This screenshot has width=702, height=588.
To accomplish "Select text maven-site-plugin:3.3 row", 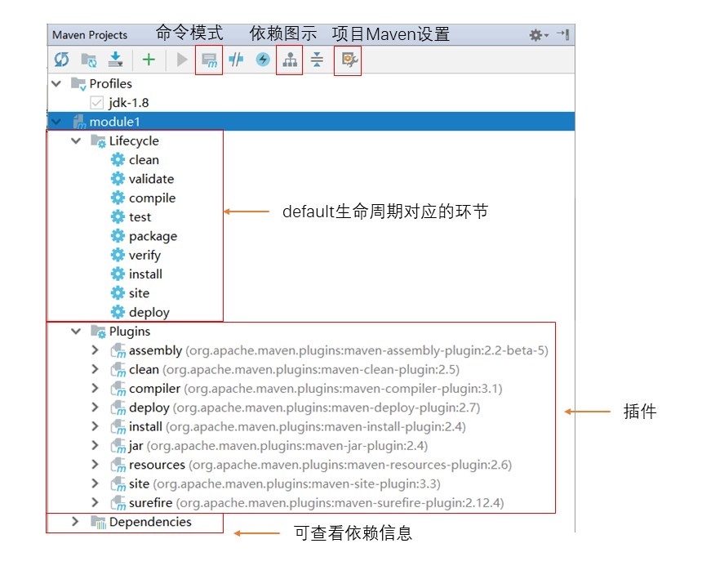I will 297,484.
